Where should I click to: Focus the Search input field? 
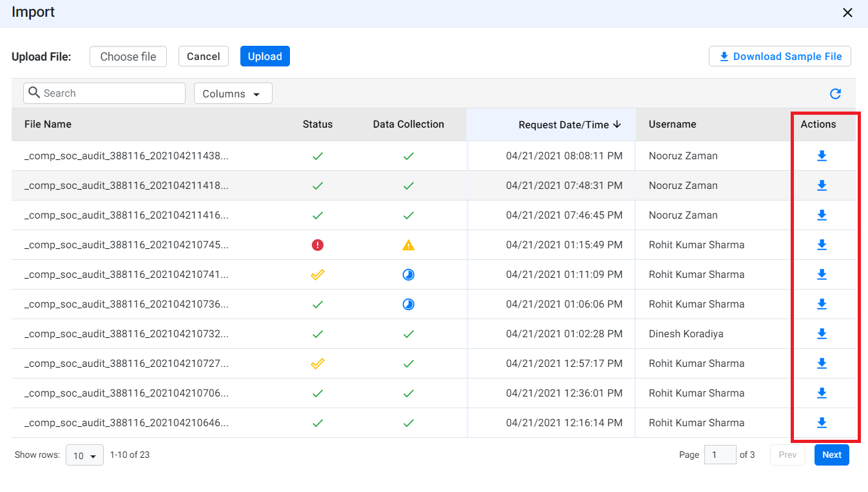click(104, 93)
